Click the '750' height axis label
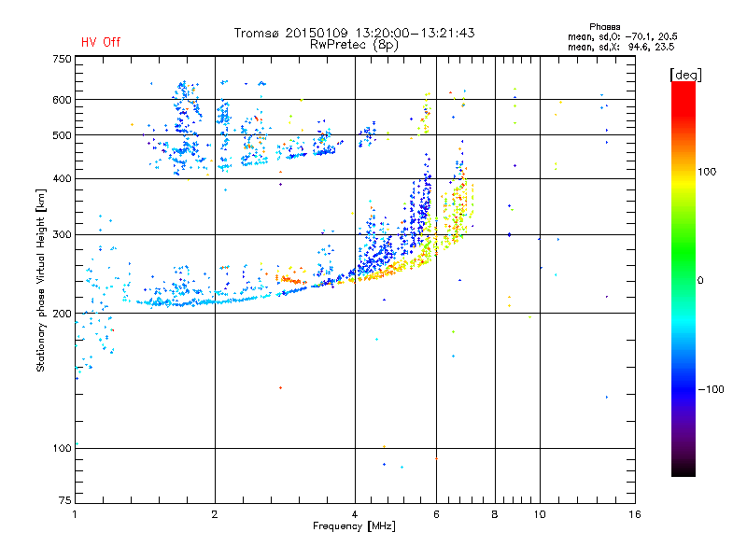This screenshot has width=747, height=560. [62, 59]
